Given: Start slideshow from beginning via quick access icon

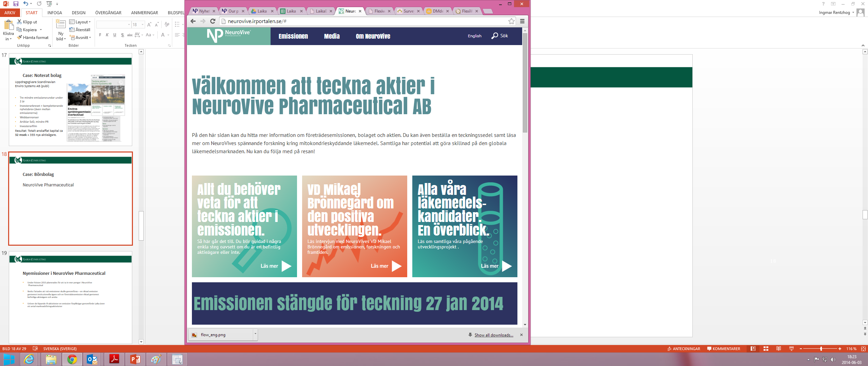Looking at the screenshot, I should click(x=50, y=4).
